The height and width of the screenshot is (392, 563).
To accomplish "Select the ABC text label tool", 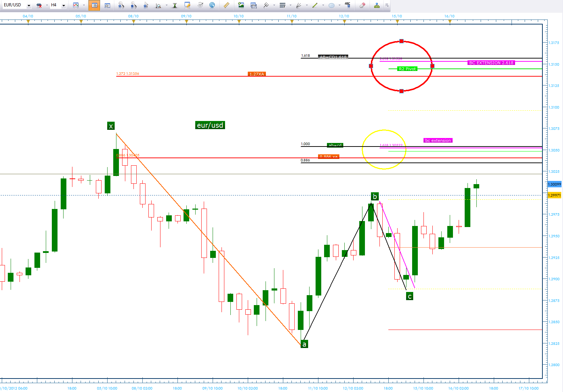I will click(348, 5).
